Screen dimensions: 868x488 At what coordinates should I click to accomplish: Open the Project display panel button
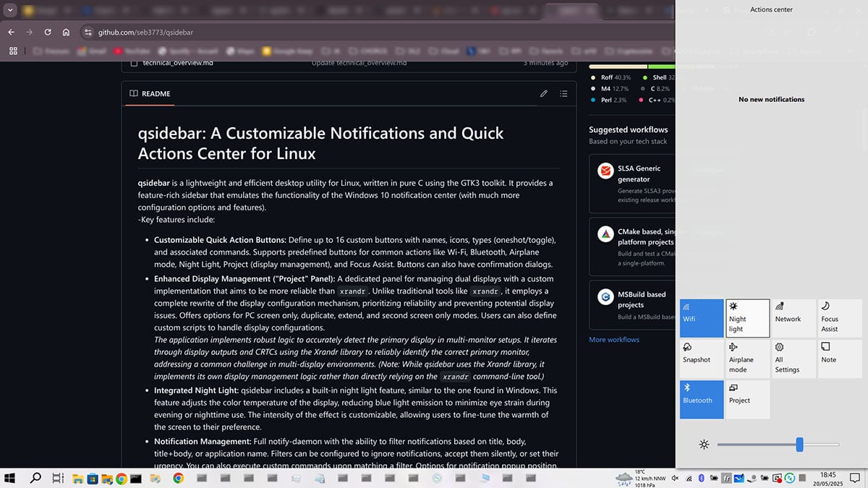tap(748, 399)
